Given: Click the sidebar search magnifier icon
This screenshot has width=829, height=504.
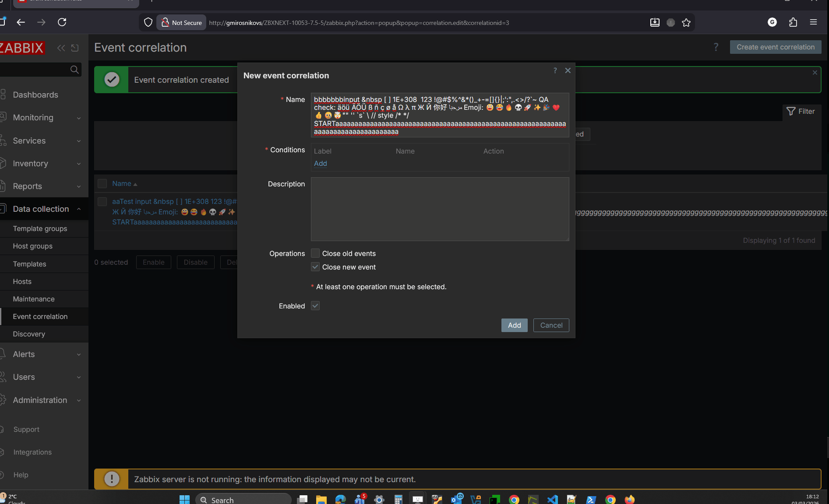Looking at the screenshot, I should point(74,70).
